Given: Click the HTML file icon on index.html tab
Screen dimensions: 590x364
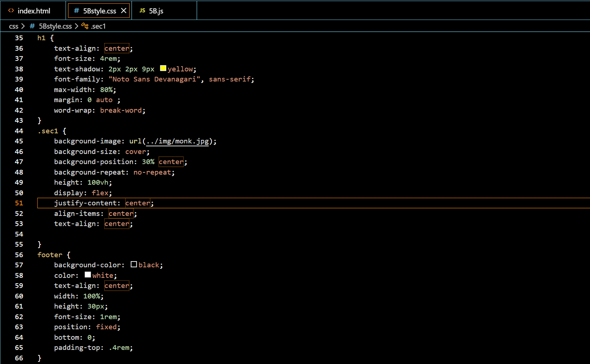Looking at the screenshot, I should coord(11,11).
